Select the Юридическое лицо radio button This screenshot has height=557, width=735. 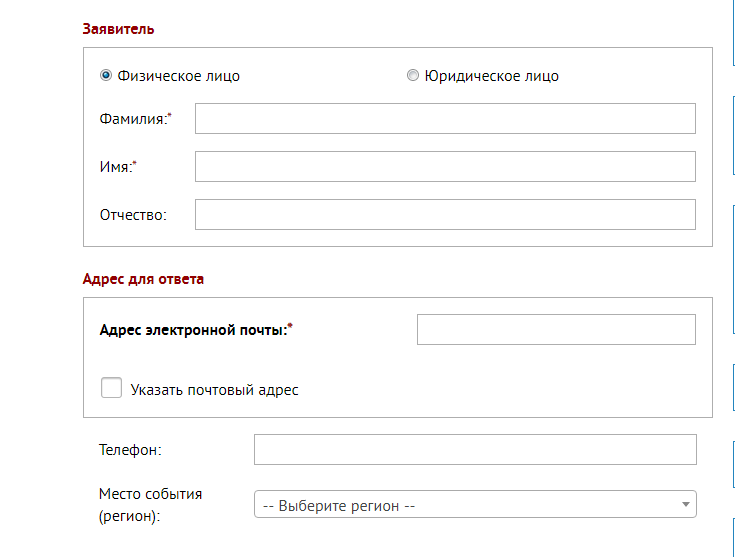[x=412, y=75]
